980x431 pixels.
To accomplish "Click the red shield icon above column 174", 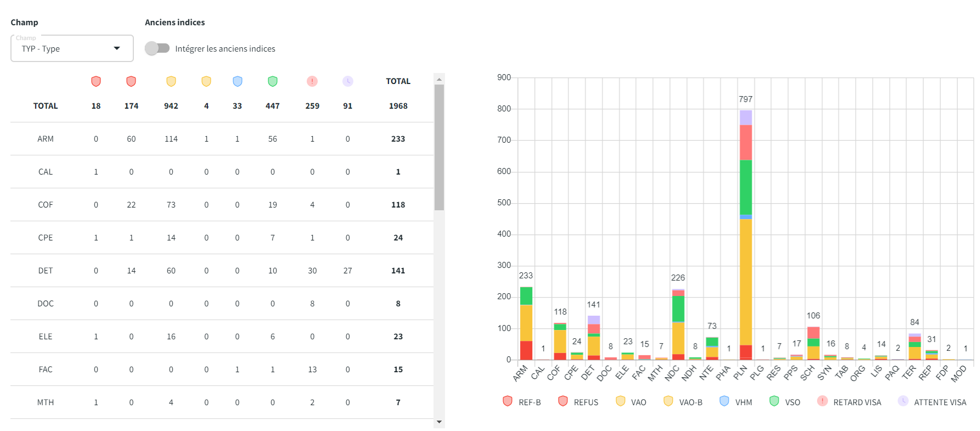I will [x=131, y=81].
